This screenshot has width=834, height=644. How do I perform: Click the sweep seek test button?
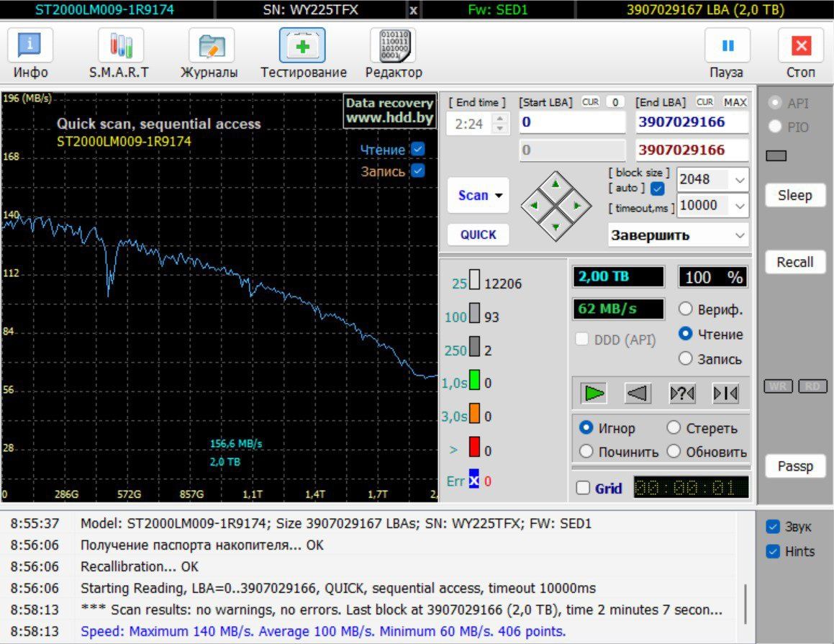tap(725, 394)
